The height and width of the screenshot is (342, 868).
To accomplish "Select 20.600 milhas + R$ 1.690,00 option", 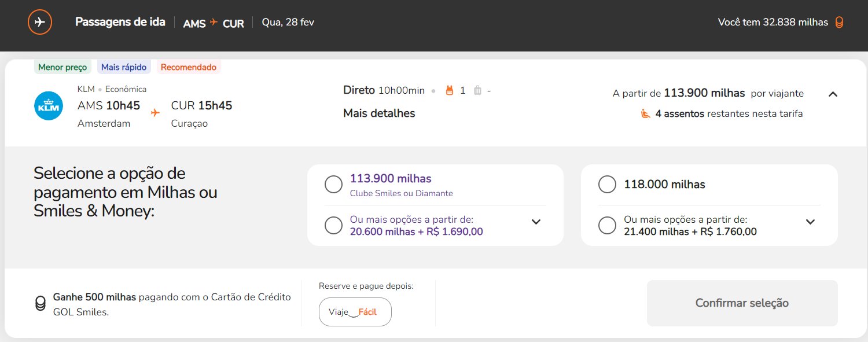I will point(333,225).
